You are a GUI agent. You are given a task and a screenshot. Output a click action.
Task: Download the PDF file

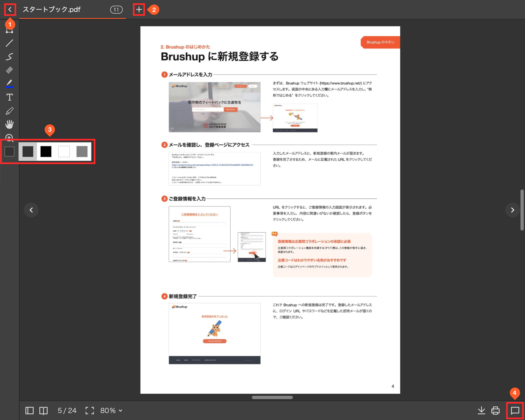coord(481,411)
